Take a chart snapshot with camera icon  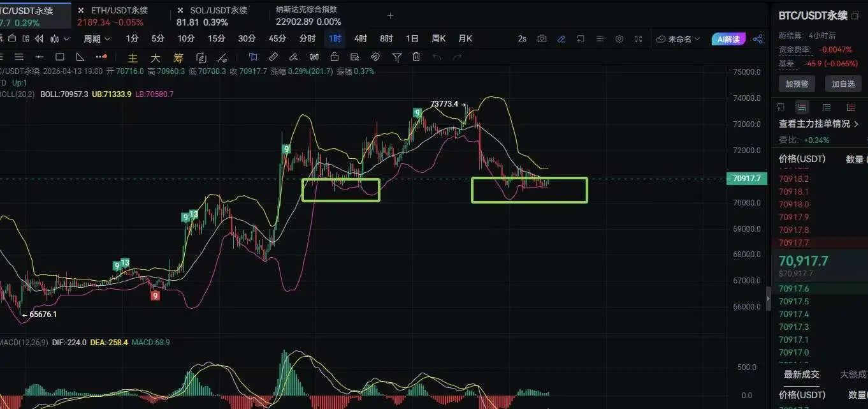click(542, 39)
